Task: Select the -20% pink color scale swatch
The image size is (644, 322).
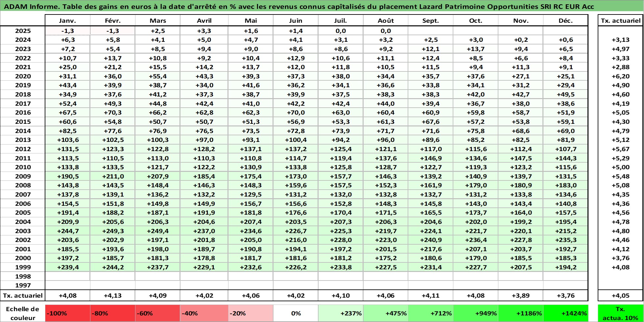Action: tap(250, 313)
